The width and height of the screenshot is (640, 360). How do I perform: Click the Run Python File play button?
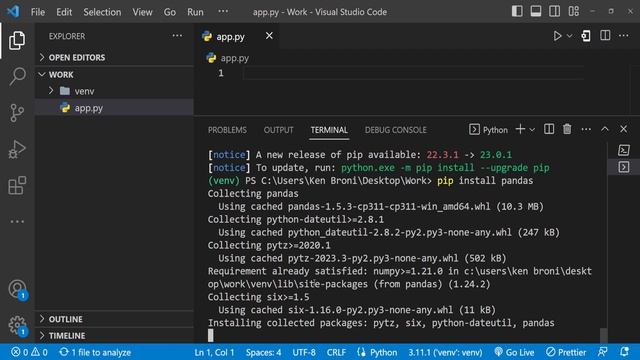(557, 36)
